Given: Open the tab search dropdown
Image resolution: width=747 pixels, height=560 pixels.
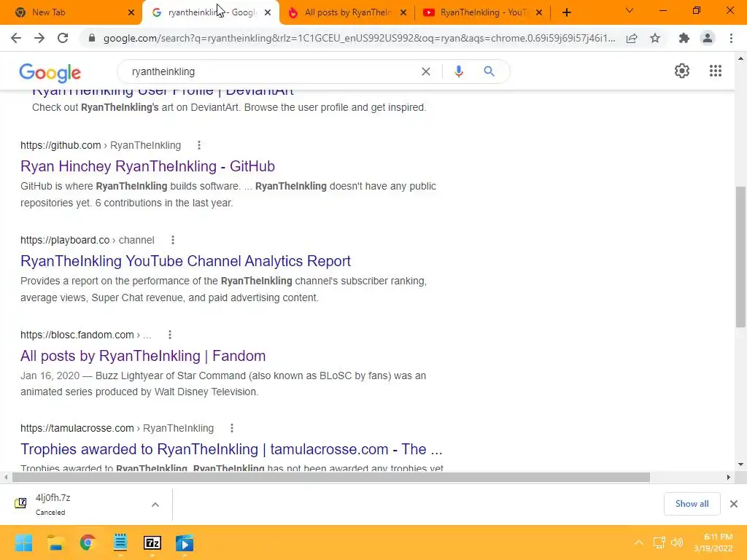Looking at the screenshot, I should click(x=630, y=11).
